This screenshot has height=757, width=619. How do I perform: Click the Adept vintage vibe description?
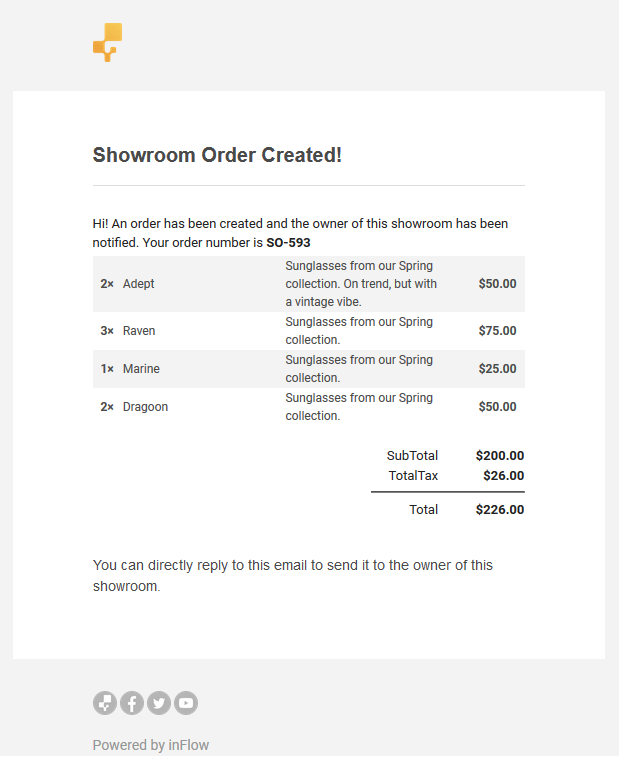361,284
